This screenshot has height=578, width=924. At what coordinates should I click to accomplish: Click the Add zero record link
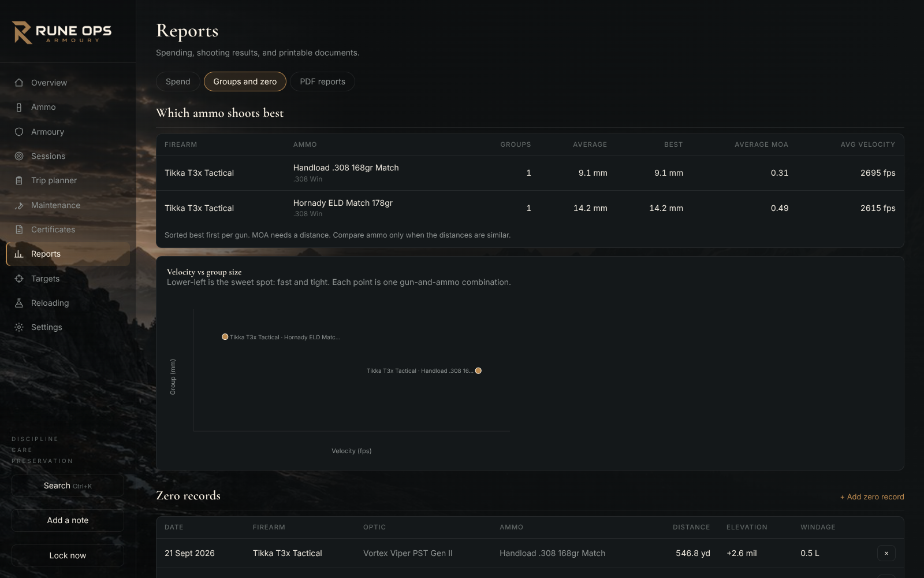coord(872,497)
